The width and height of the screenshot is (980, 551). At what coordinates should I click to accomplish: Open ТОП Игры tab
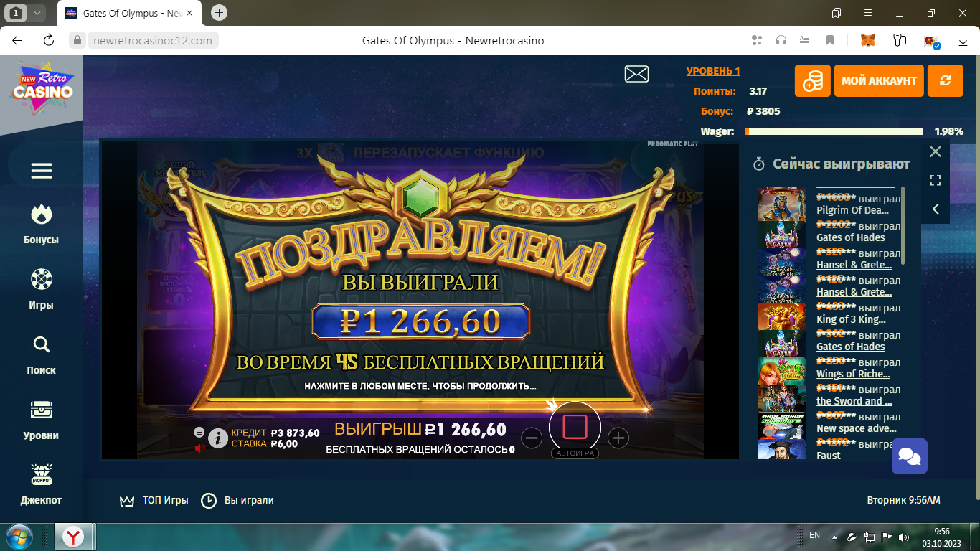[x=154, y=500]
